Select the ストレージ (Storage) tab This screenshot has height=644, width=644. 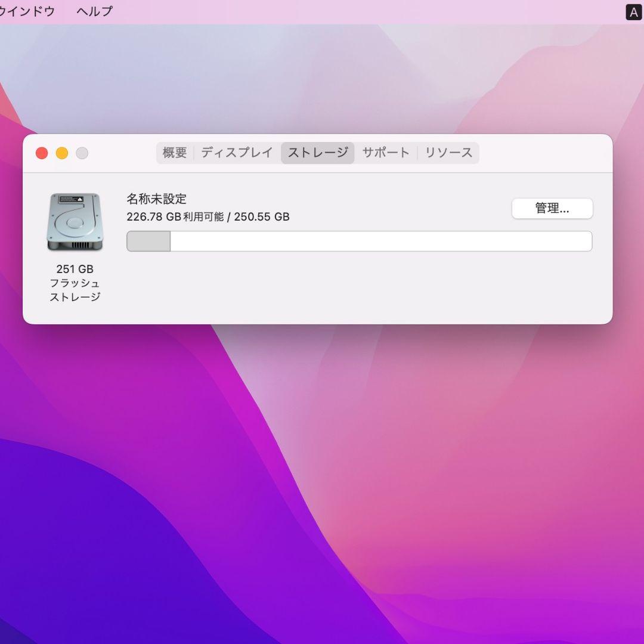[x=317, y=153]
